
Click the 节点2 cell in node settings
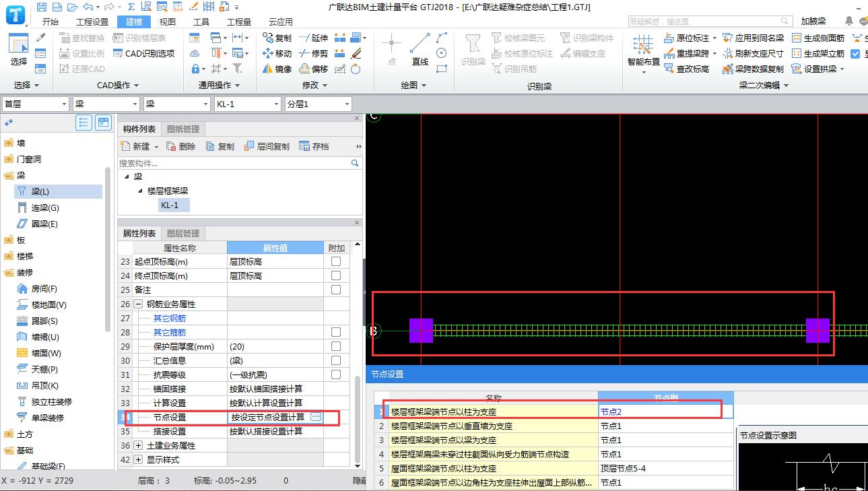tap(665, 411)
